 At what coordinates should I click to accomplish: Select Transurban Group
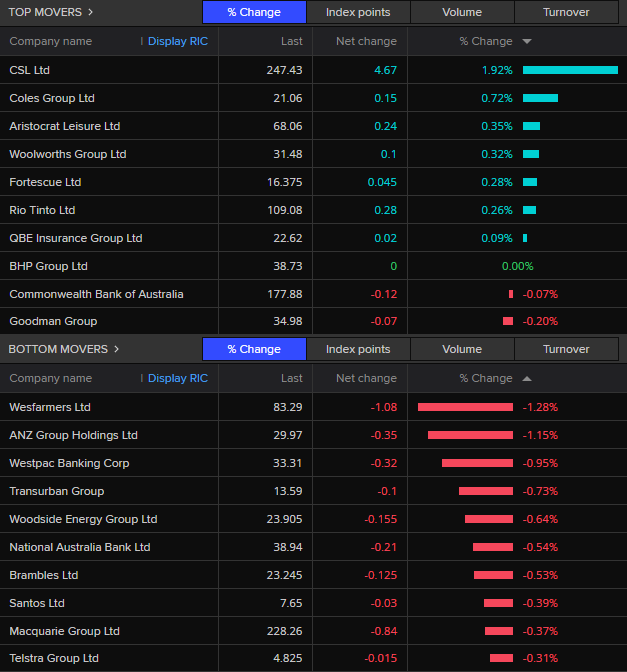(x=57, y=491)
